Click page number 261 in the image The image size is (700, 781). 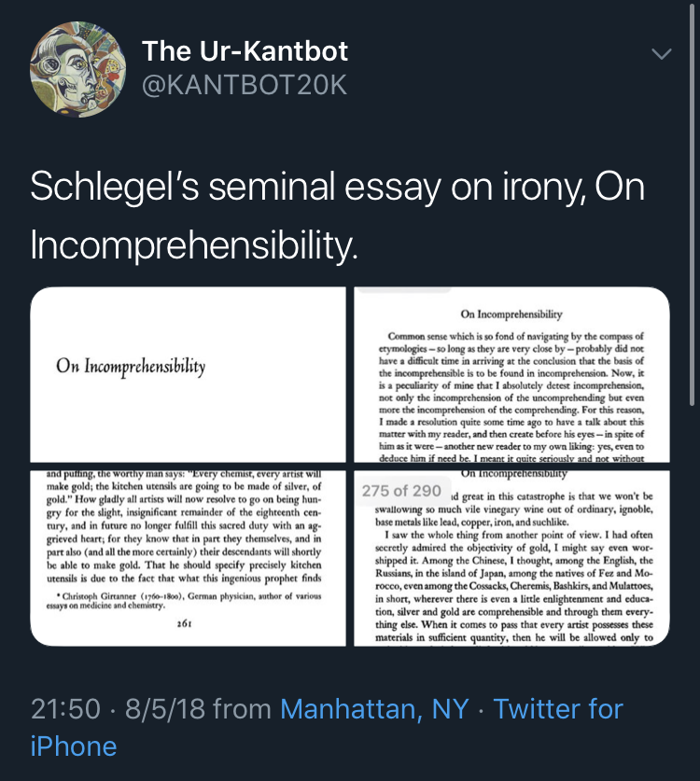coord(185,623)
